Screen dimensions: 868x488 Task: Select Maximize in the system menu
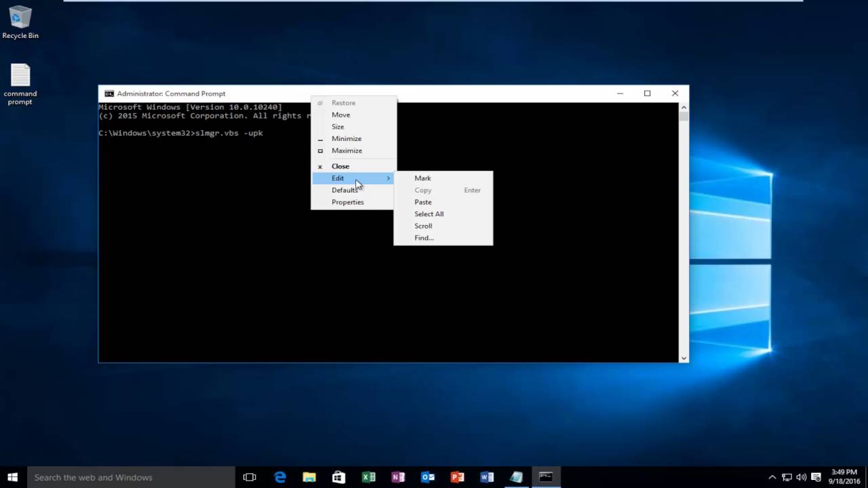pyautogui.click(x=353, y=150)
